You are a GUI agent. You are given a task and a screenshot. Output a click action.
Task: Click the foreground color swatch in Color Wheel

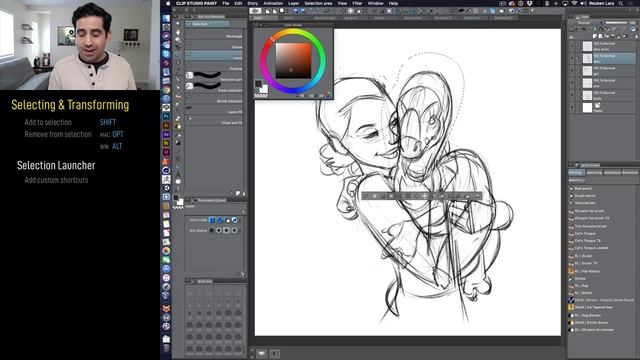tap(258, 84)
